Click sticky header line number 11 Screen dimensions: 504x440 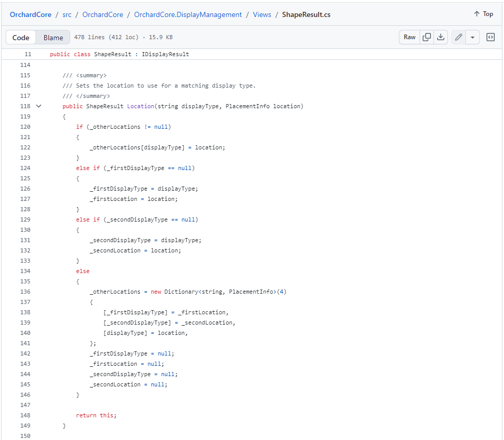(28, 54)
